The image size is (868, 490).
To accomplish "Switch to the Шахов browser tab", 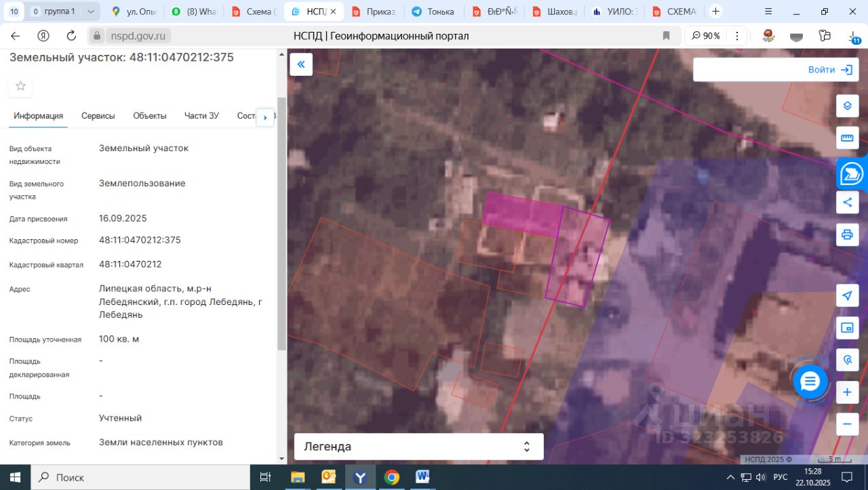I will pyautogui.click(x=554, y=12).
